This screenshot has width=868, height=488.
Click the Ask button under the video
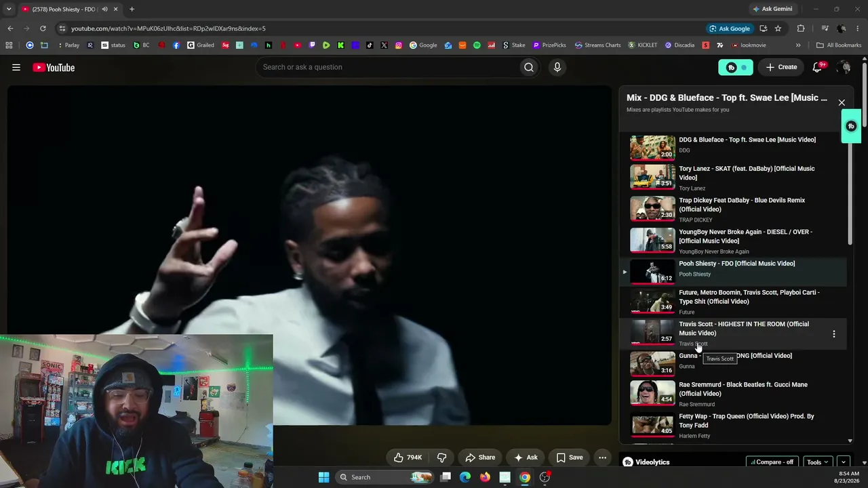coord(526,457)
